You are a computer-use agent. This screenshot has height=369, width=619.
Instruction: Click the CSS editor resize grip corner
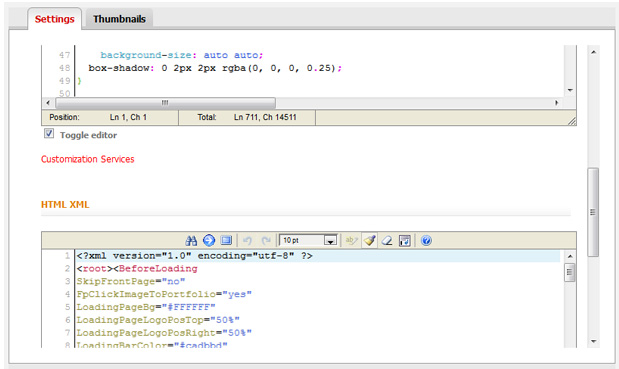click(572, 122)
